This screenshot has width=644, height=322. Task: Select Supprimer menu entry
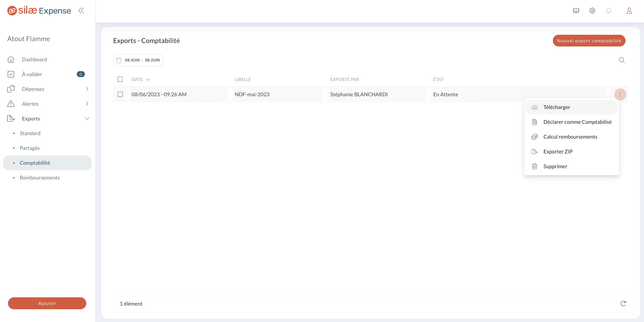(x=572, y=166)
